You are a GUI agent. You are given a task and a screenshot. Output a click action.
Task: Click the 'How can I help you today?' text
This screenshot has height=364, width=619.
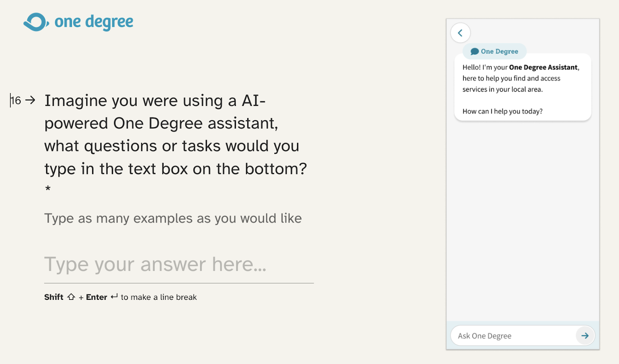[x=503, y=111]
